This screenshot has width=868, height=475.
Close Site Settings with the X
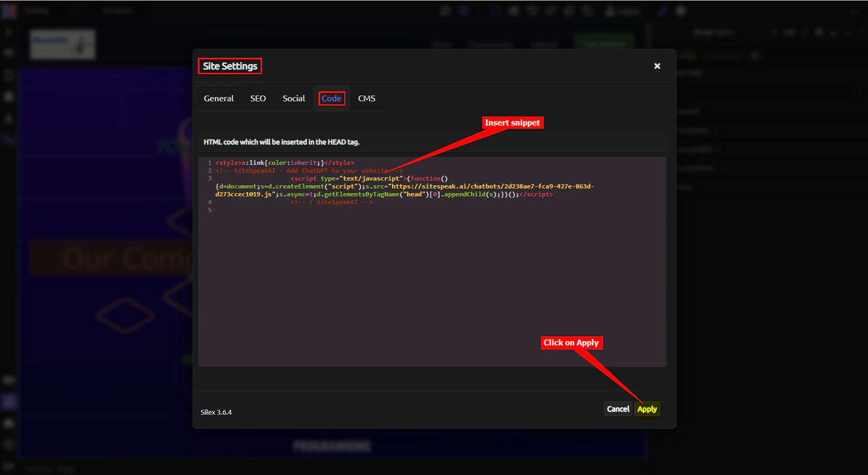point(657,66)
